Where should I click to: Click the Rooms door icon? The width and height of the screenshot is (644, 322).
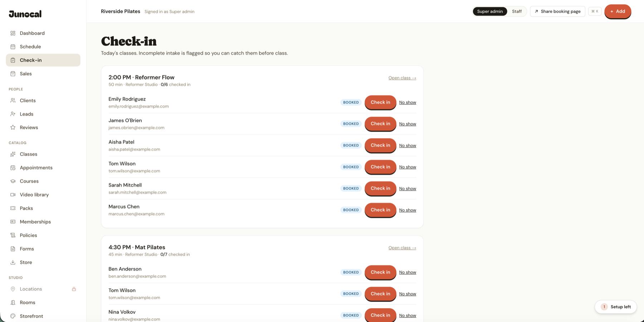point(13,303)
